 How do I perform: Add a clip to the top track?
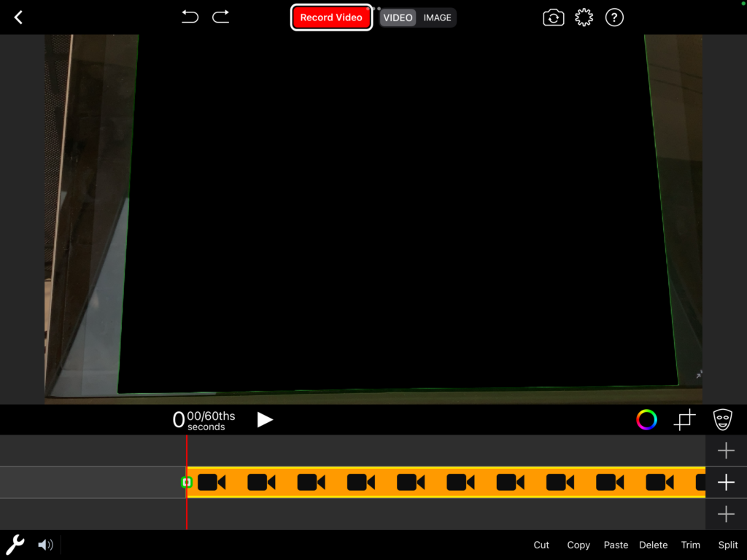tap(726, 451)
